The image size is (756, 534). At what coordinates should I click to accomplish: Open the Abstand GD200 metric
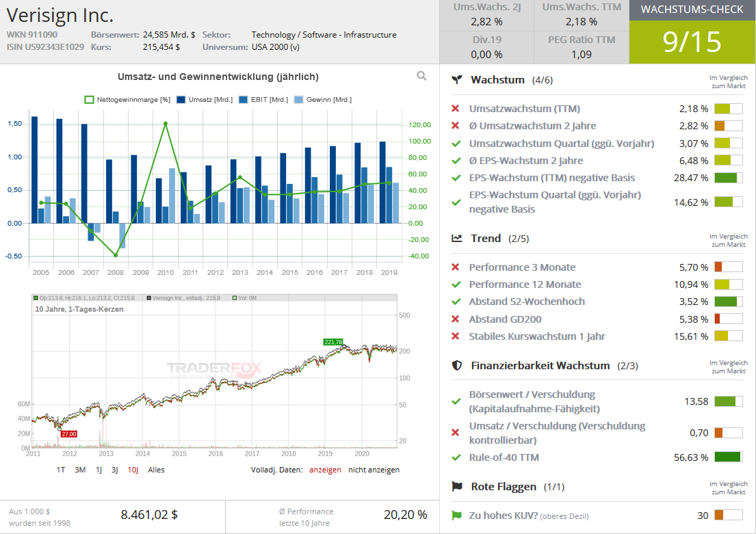tap(506, 319)
